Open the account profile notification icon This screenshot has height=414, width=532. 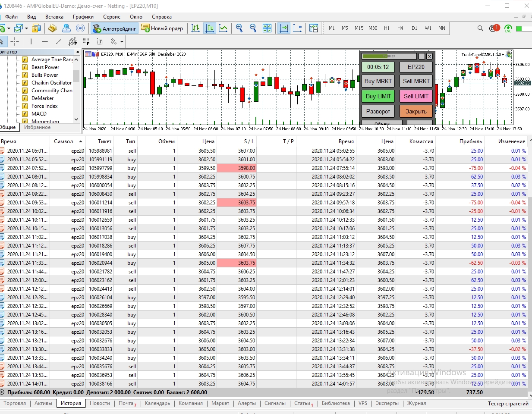coord(494,28)
